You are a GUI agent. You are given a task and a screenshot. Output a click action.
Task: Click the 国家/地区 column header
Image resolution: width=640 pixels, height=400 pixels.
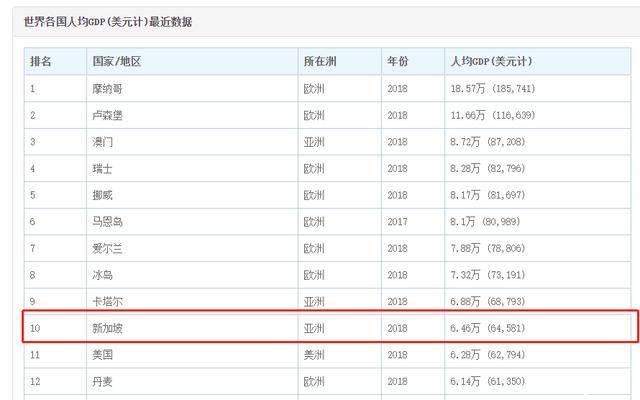(x=116, y=62)
